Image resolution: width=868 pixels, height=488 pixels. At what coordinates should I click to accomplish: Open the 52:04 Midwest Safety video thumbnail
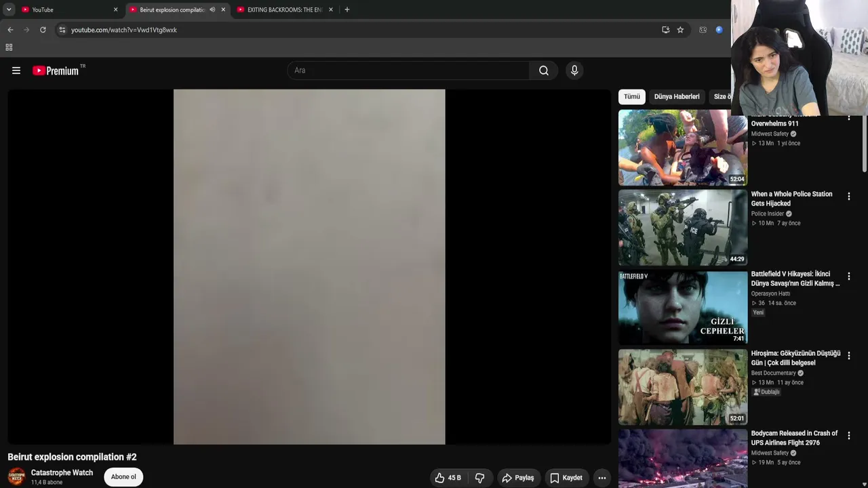tap(683, 148)
